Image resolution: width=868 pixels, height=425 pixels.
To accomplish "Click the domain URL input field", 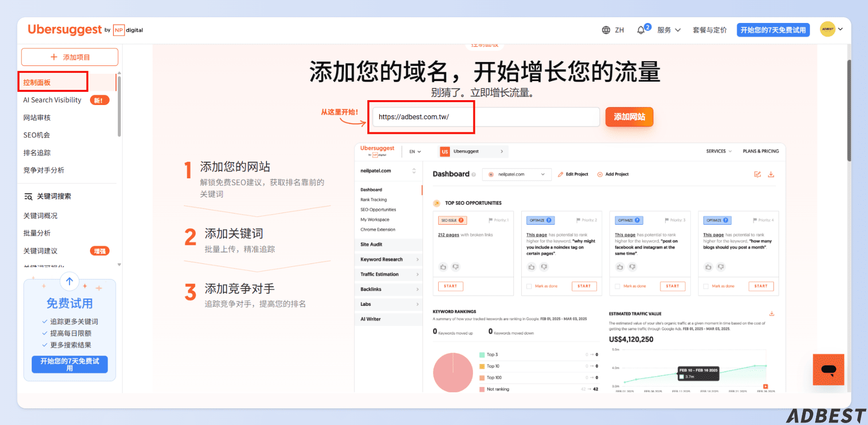I will [486, 117].
